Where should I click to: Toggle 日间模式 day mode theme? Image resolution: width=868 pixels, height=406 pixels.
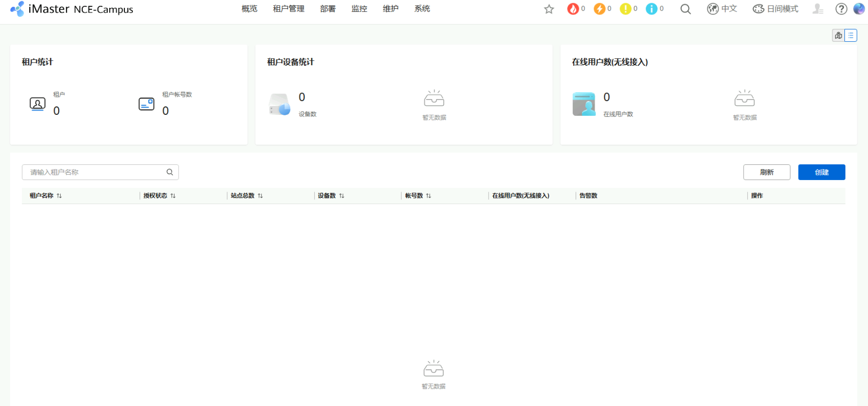[775, 9]
